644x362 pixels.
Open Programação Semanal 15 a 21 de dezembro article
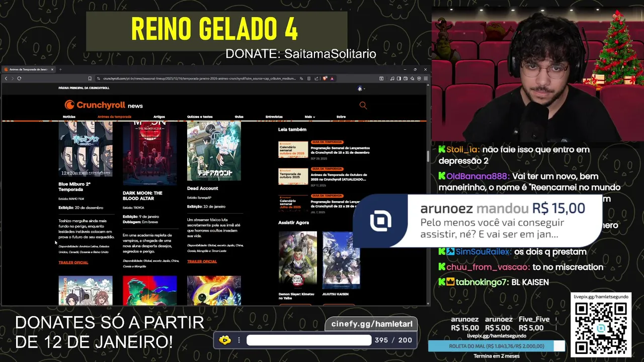pyautogui.click(x=340, y=150)
